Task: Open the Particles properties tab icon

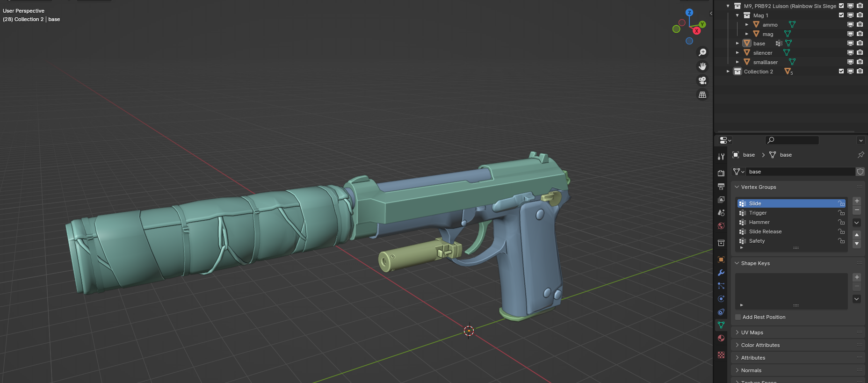Action: point(721,286)
